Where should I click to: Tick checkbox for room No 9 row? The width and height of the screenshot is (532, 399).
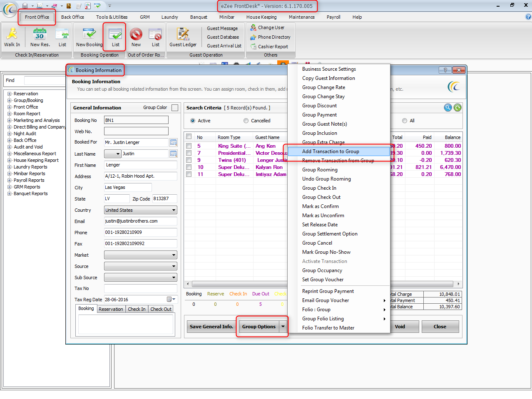click(189, 160)
